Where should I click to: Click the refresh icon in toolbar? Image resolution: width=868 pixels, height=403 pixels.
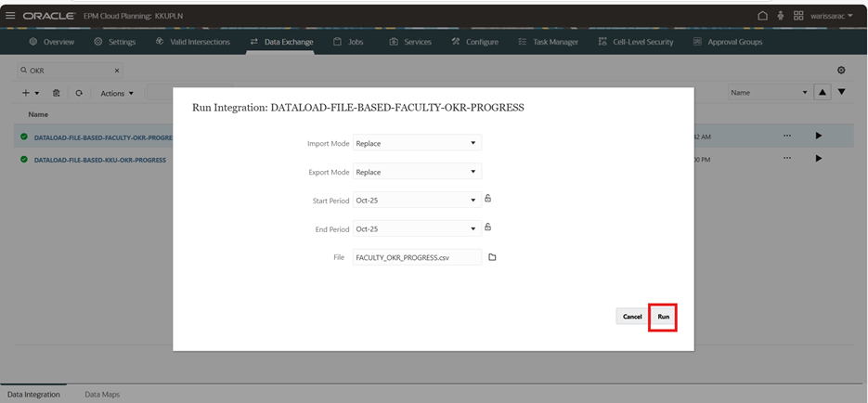pyautogui.click(x=79, y=93)
